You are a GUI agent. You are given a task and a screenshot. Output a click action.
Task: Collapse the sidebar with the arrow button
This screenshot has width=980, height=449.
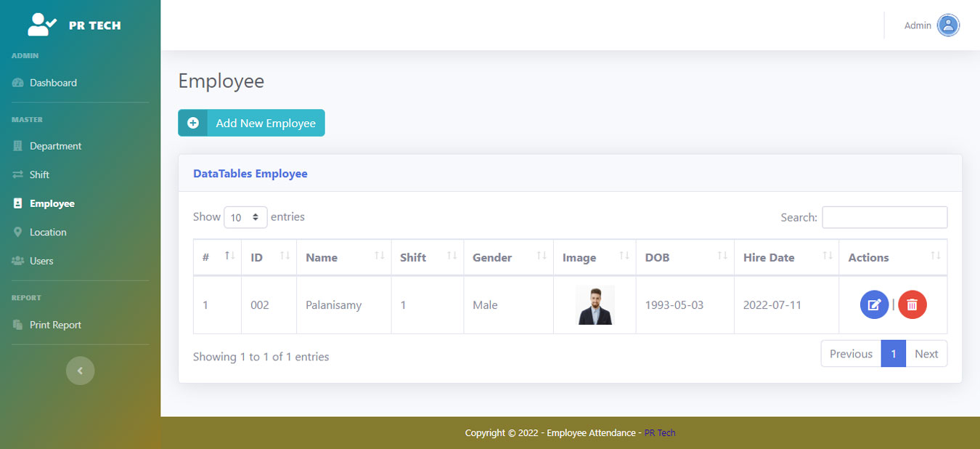[80, 371]
